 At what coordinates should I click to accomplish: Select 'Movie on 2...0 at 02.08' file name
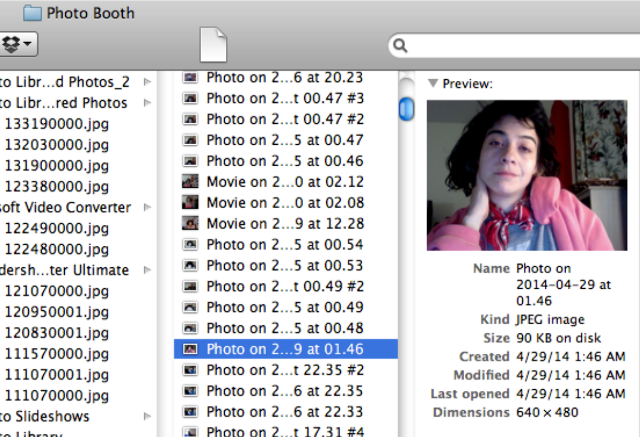coord(285,202)
